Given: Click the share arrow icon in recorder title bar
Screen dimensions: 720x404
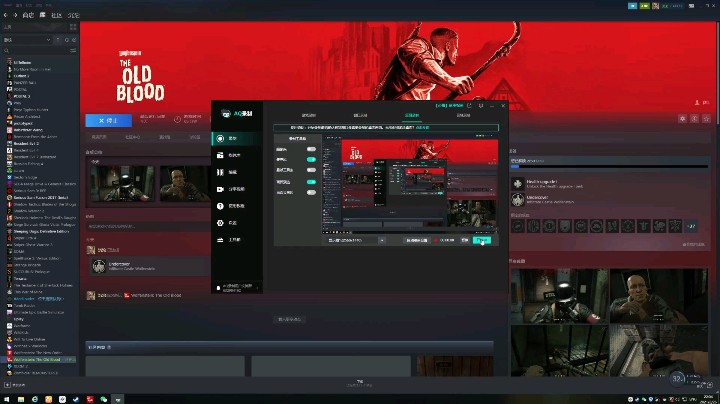Looking at the screenshot, I should (x=469, y=106).
